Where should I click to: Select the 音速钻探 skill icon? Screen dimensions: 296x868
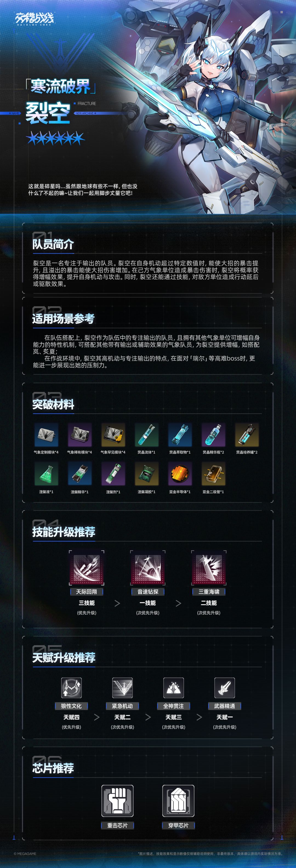148,568
